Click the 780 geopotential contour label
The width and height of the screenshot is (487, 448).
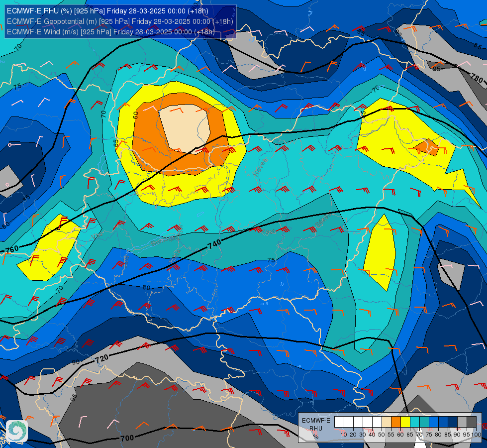point(477,78)
